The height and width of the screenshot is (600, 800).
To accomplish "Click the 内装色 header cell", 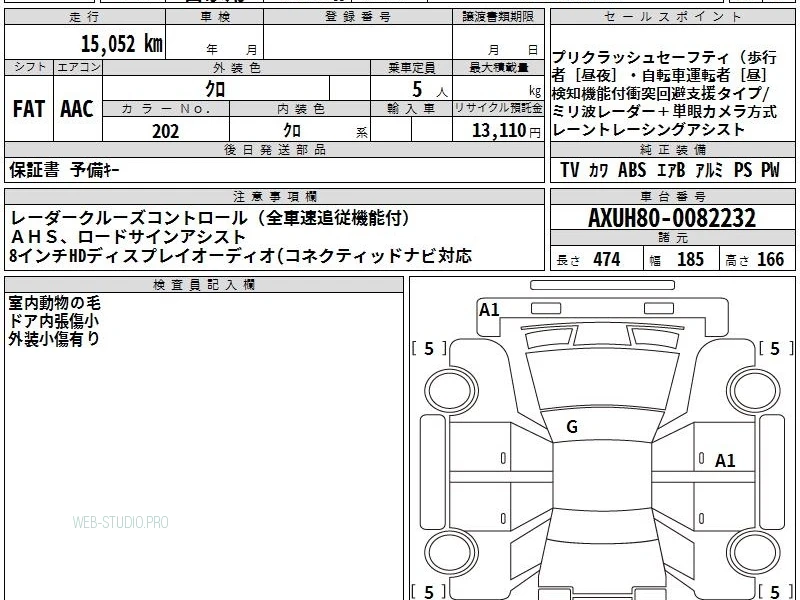I will point(301,109).
